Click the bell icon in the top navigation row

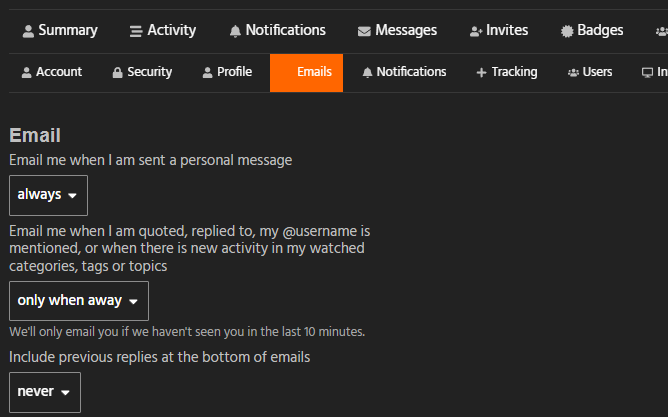235,31
